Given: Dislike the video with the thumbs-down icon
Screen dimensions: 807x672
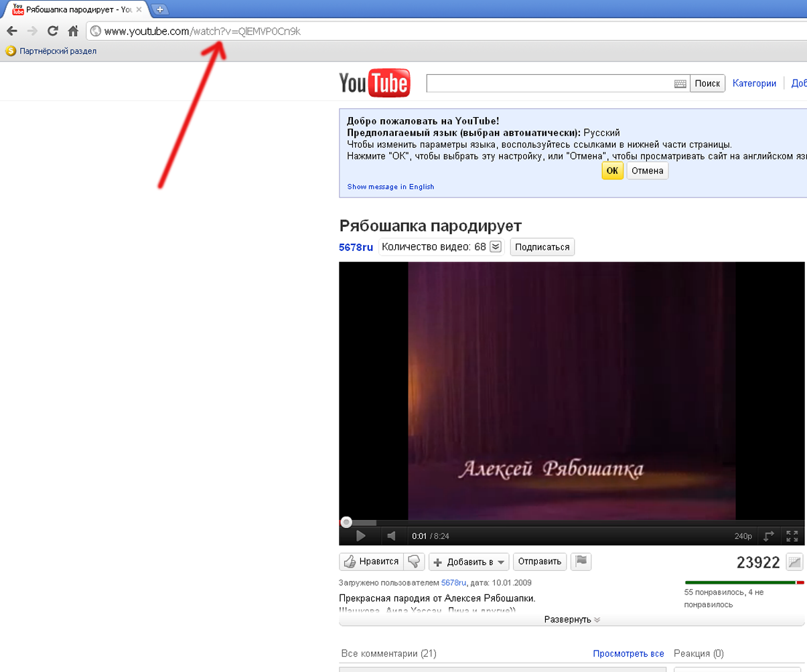Looking at the screenshot, I should [x=415, y=562].
